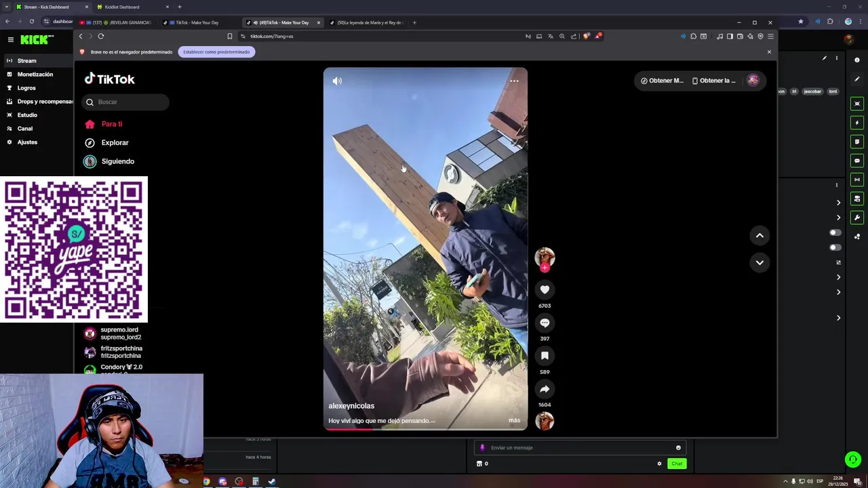Open fritzsportchina followed account

point(113,352)
